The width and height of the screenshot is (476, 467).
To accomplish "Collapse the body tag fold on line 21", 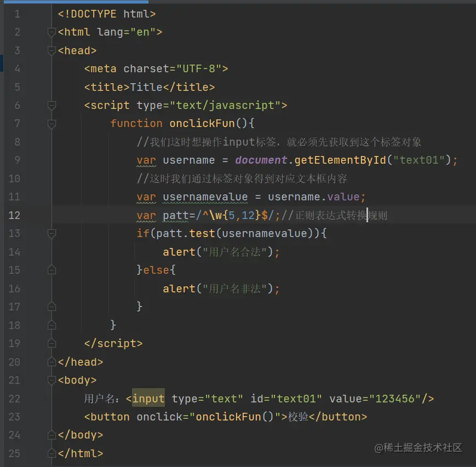I will coord(51,380).
